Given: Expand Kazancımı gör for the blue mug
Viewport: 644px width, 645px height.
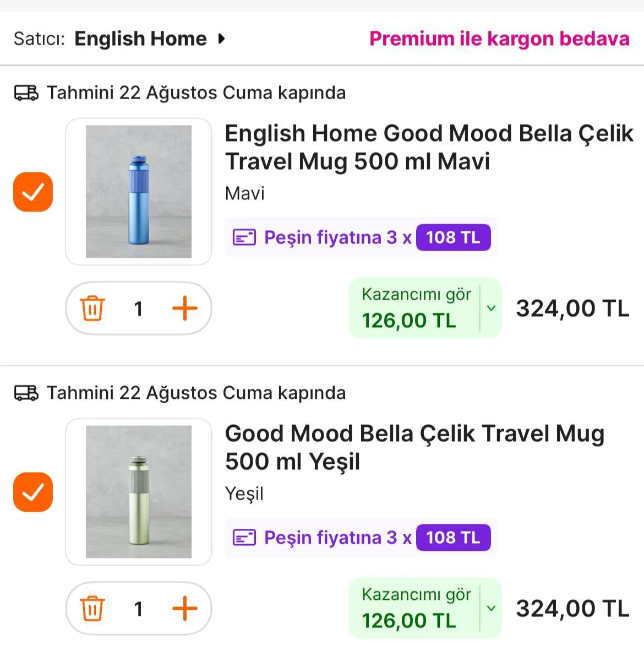Looking at the screenshot, I should (491, 308).
